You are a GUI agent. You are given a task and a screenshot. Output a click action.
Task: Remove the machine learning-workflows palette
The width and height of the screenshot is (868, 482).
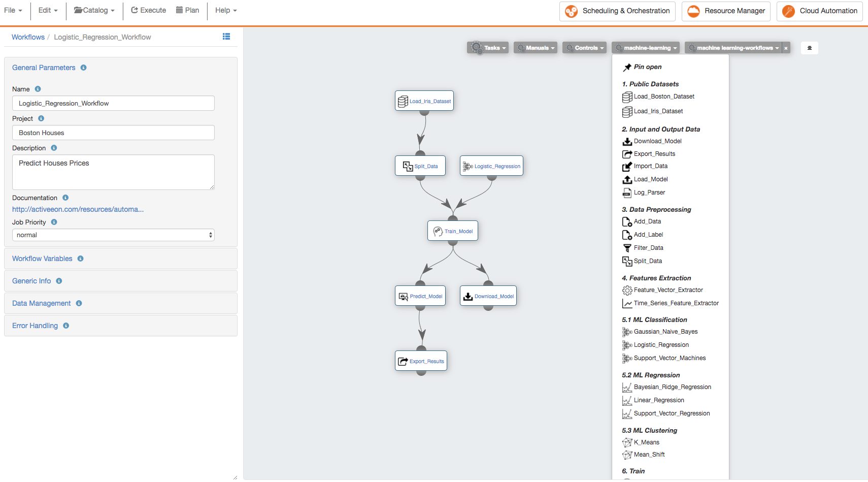(786, 48)
